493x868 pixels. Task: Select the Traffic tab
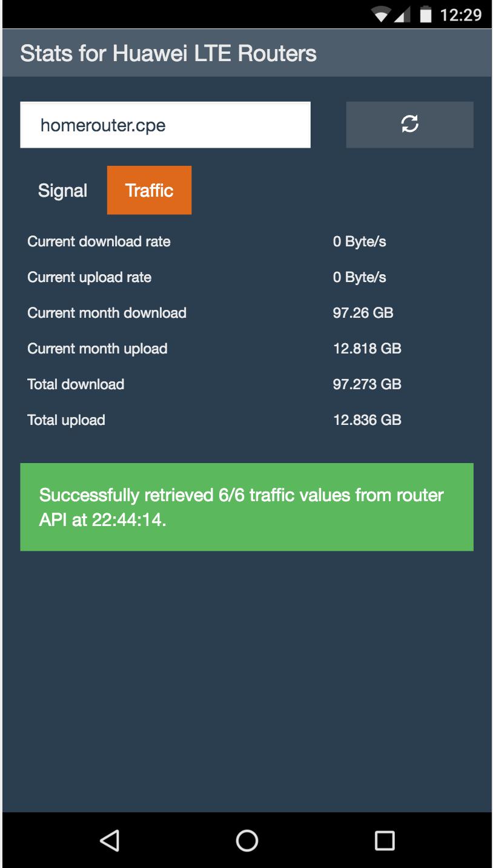(149, 191)
